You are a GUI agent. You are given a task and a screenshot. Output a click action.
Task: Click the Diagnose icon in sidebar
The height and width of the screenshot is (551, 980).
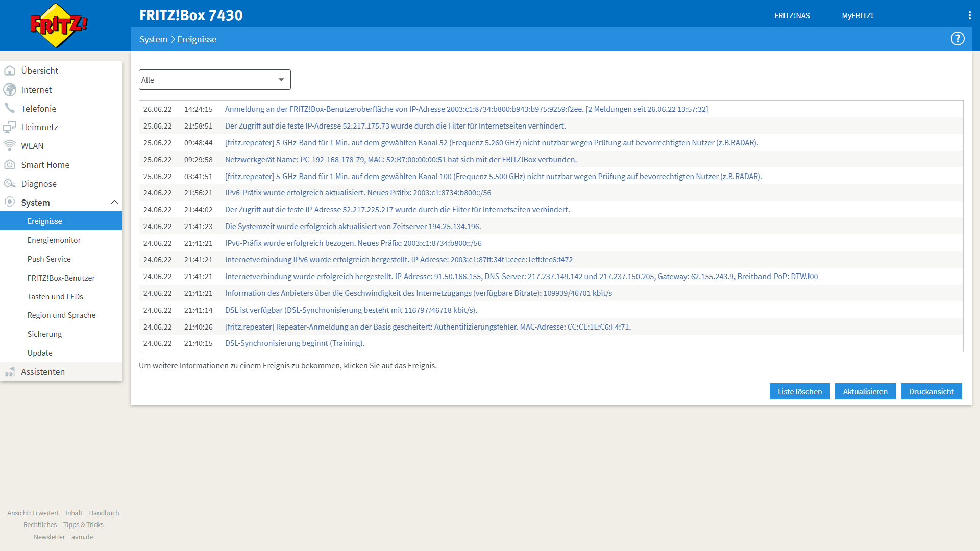[10, 184]
